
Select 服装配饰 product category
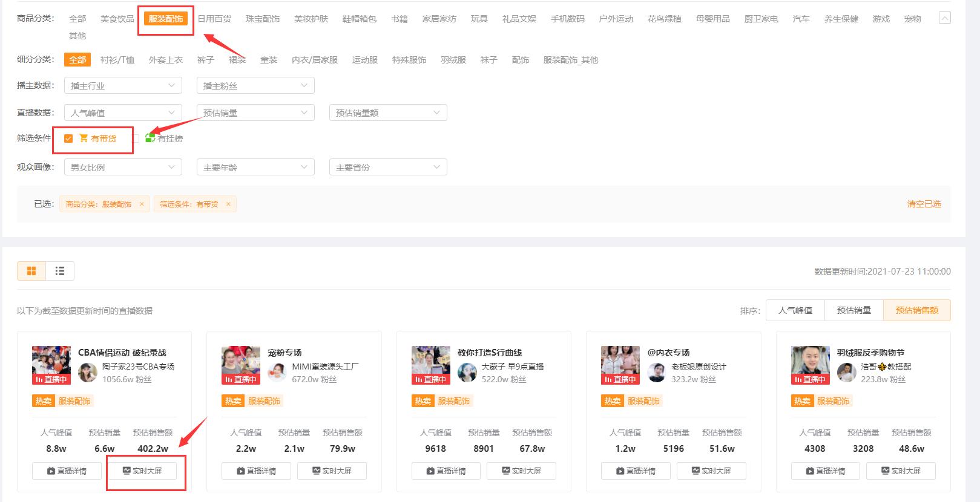166,19
